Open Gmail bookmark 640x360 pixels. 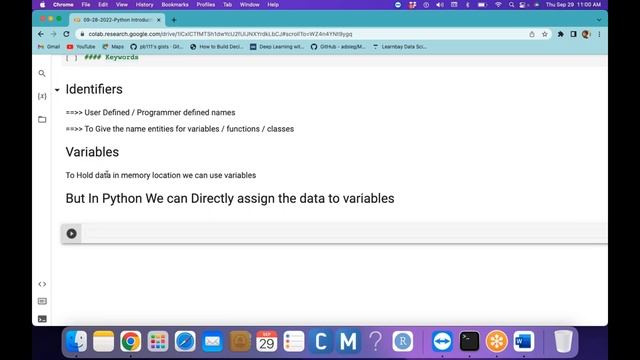coord(49,47)
